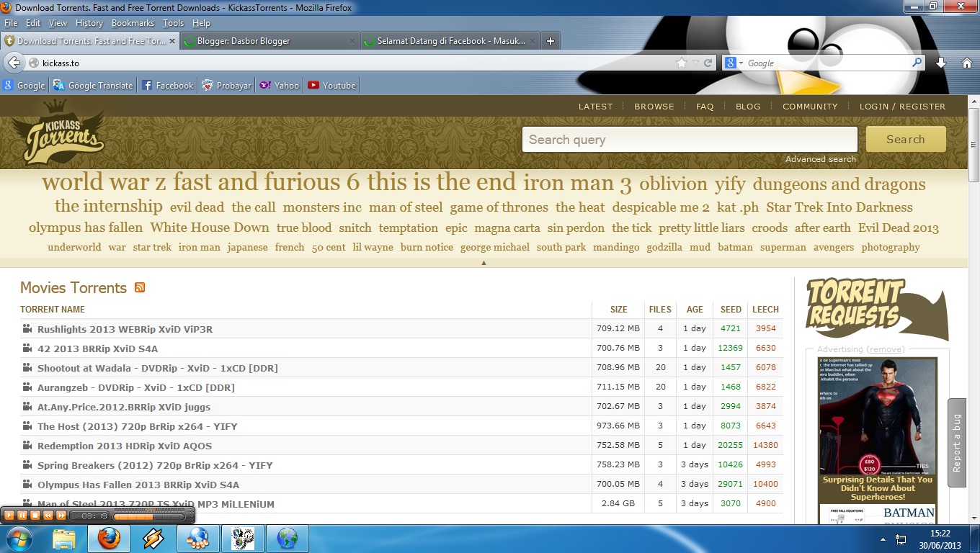The width and height of the screenshot is (980, 553).
Task: Pause playback in the mini media player
Action: (x=22, y=516)
